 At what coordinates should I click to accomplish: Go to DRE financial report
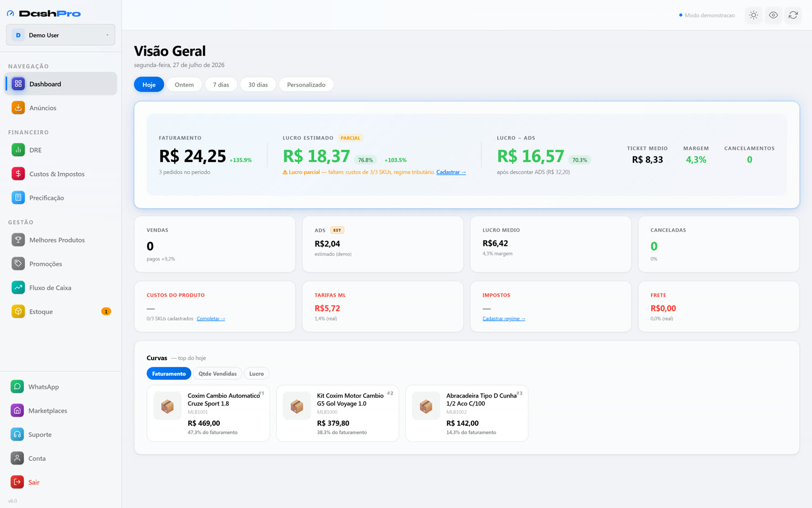click(x=61, y=150)
